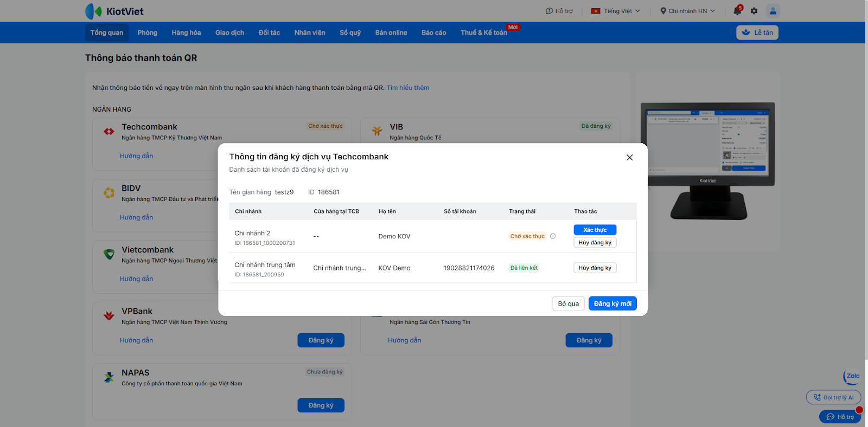This screenshot has height=427, width=868.
Task: Open the Hỗ trợ chat widget
Action: 840,417
